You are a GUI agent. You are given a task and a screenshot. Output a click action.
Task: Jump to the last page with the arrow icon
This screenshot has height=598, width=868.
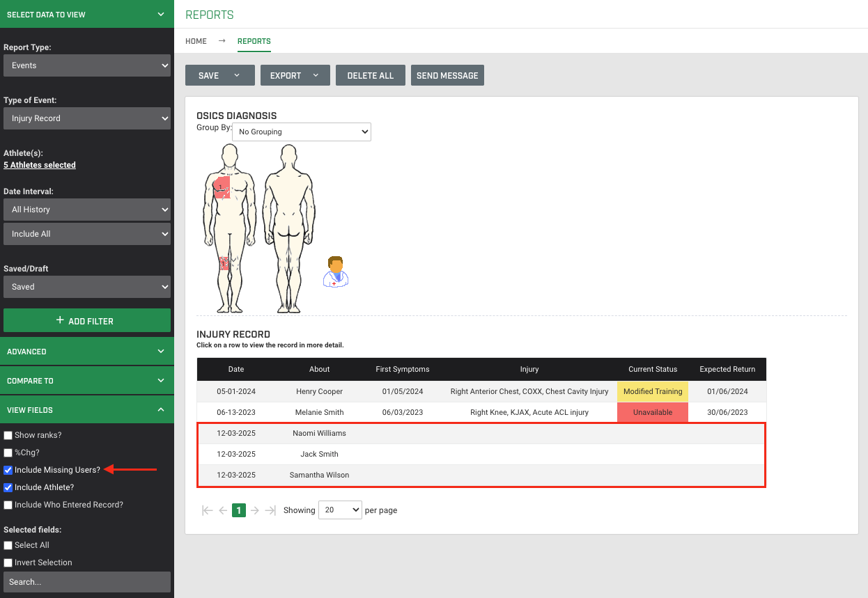[270, 510]
